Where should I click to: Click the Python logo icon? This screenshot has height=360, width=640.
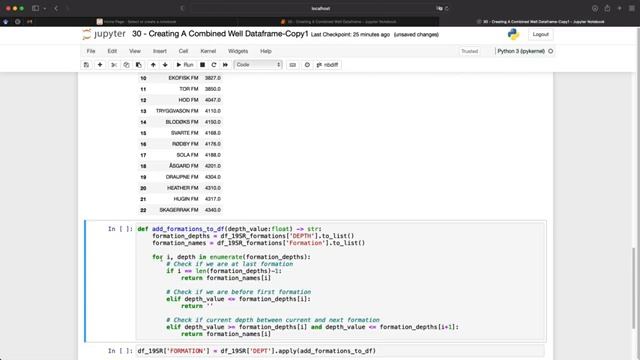point(513,35)
